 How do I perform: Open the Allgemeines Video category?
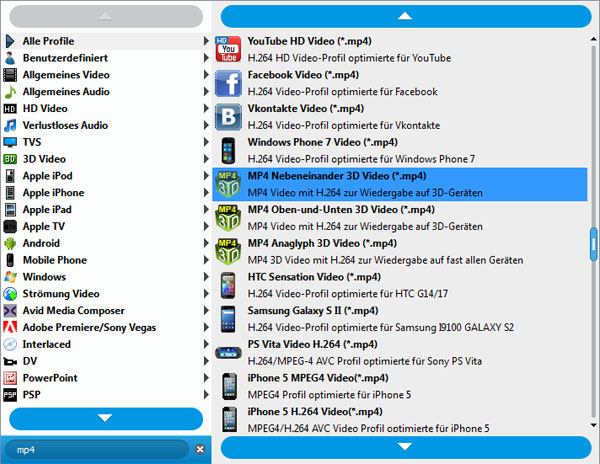click(x=67, y=75)
